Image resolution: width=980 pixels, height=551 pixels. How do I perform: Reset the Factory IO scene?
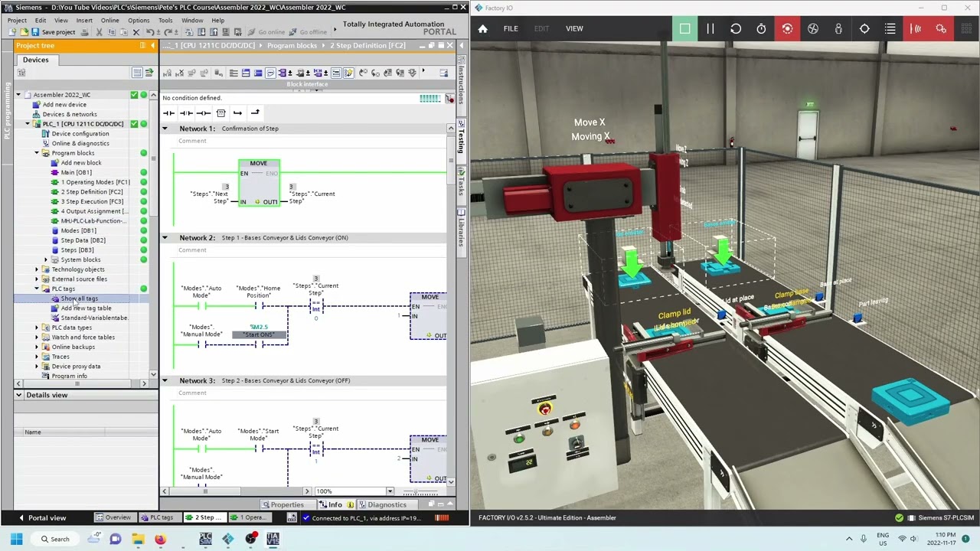pyautogui.click(x=736, y=28)
